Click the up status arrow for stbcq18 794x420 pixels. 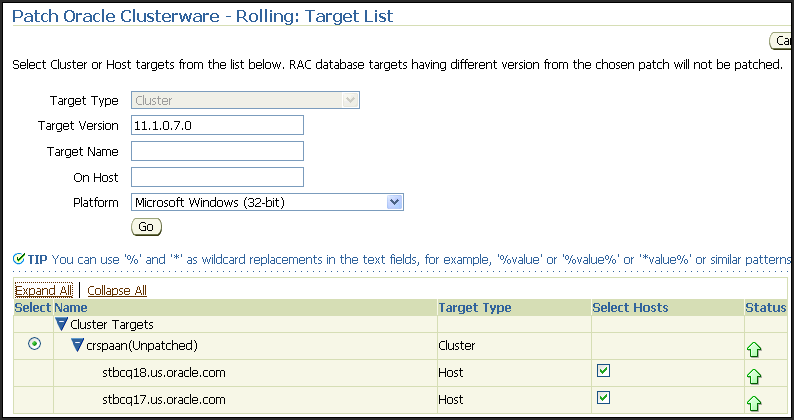[x=754, y=376]
